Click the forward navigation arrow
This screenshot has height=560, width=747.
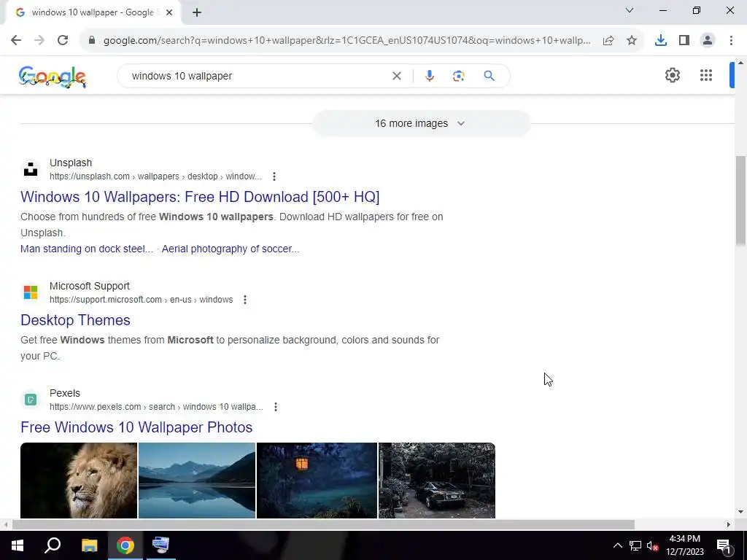point(39,41)
